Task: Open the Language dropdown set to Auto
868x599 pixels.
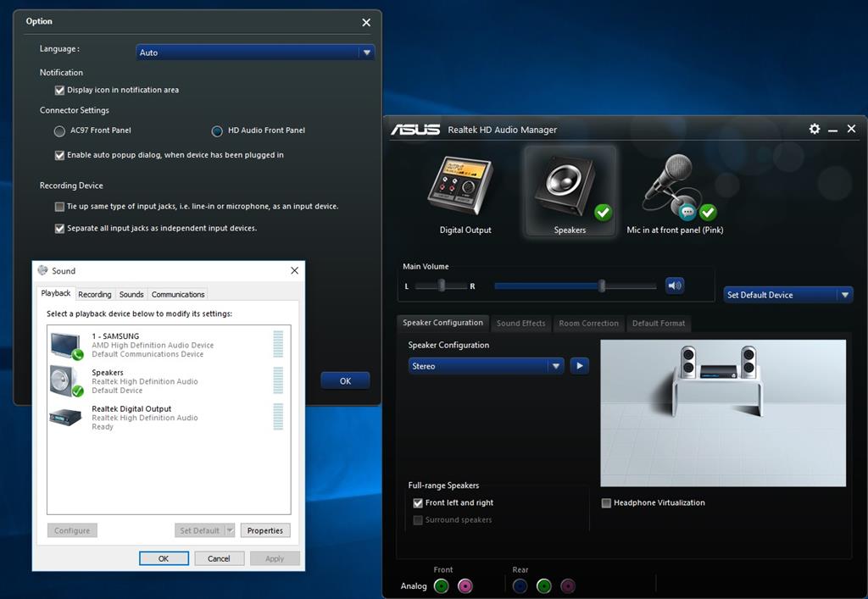Action: click(254, 53)
